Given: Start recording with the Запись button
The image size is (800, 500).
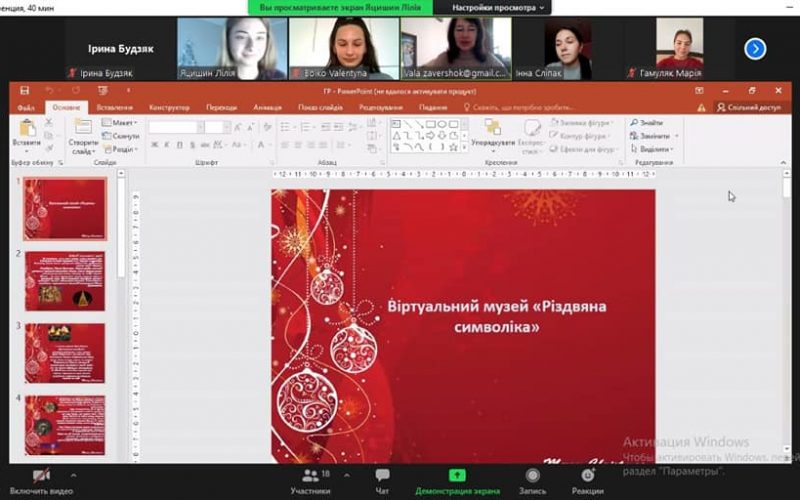Looking at the screenshot, I should (x=532, y=476).
